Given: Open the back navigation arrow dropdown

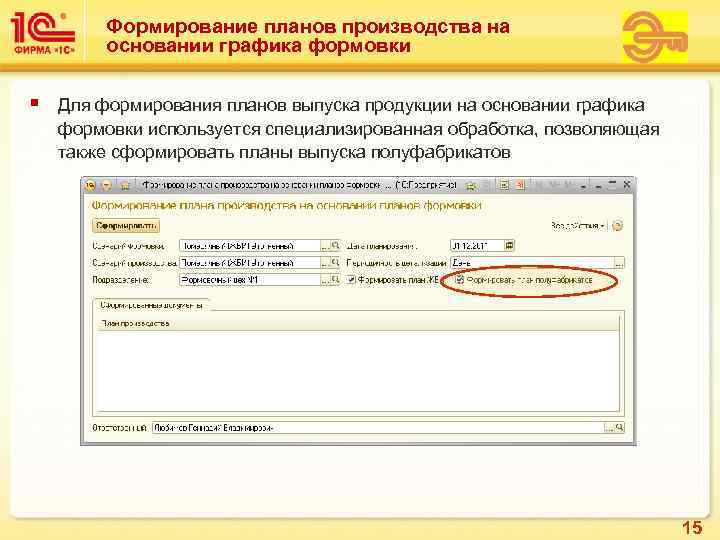Looking at the screenshot, I should (x=107, y=185).
